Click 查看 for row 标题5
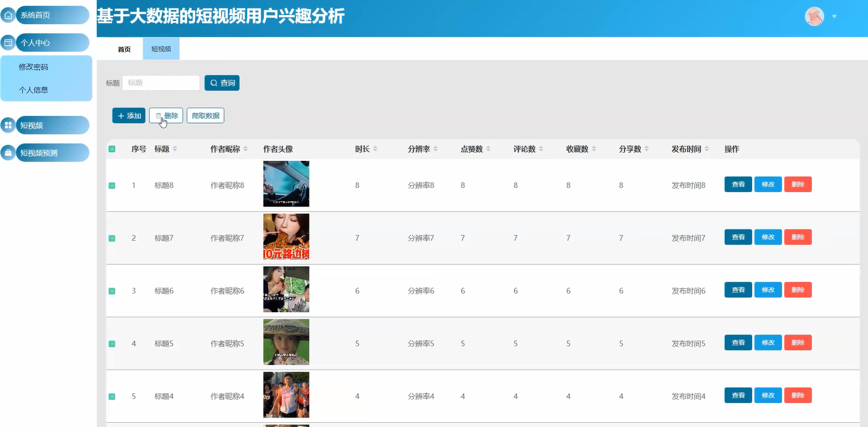Image resolution: width=868 pixels, height=427 pixels. point(738,343)
